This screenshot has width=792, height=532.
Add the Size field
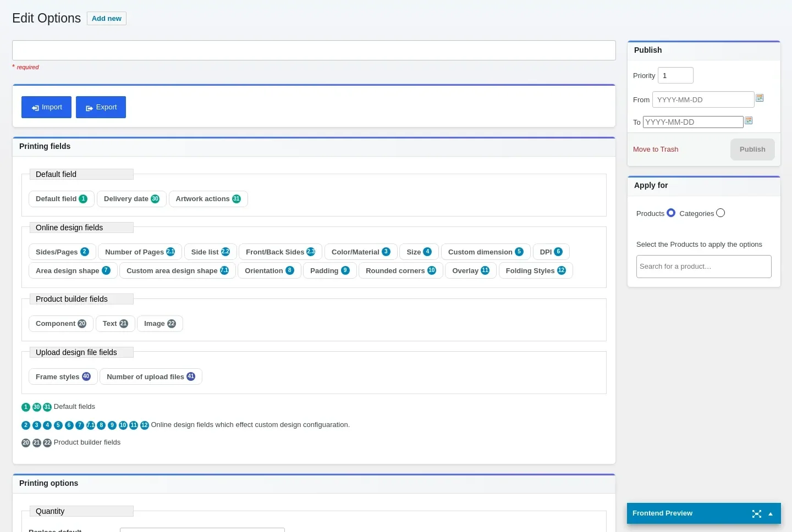tap(419, 252)
